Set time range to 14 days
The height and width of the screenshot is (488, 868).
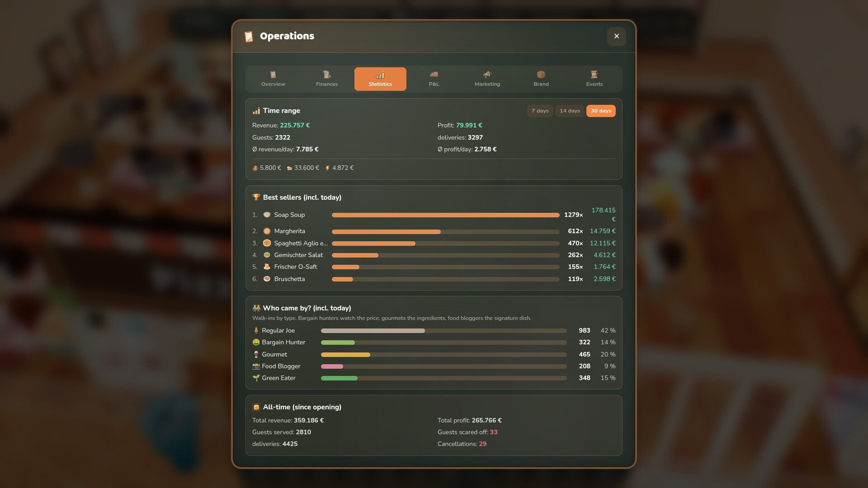pyautogui.click(x=570, y=111)
